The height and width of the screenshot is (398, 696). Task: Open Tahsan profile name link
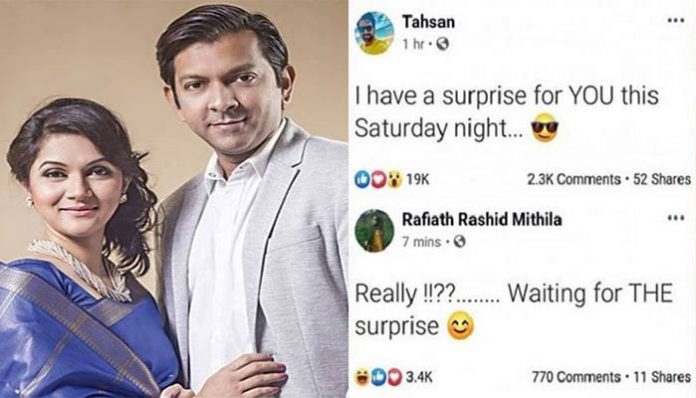click(428, 22)
